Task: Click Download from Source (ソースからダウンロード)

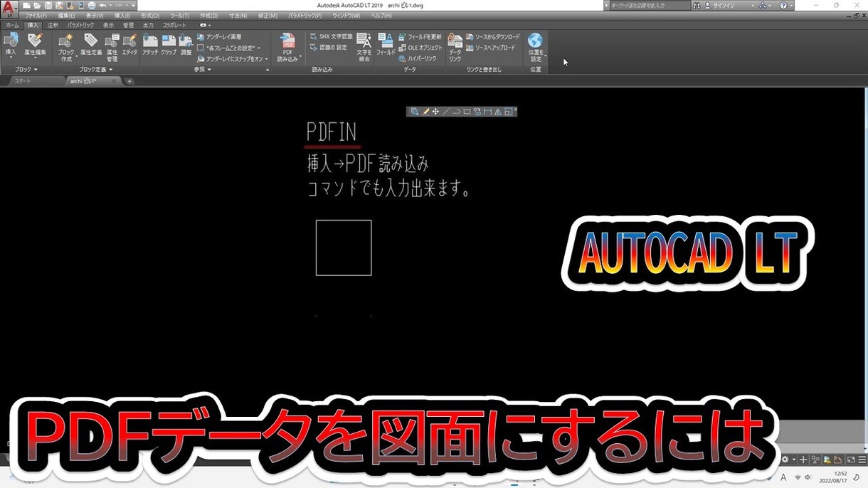Action: (x=492, y=37)
